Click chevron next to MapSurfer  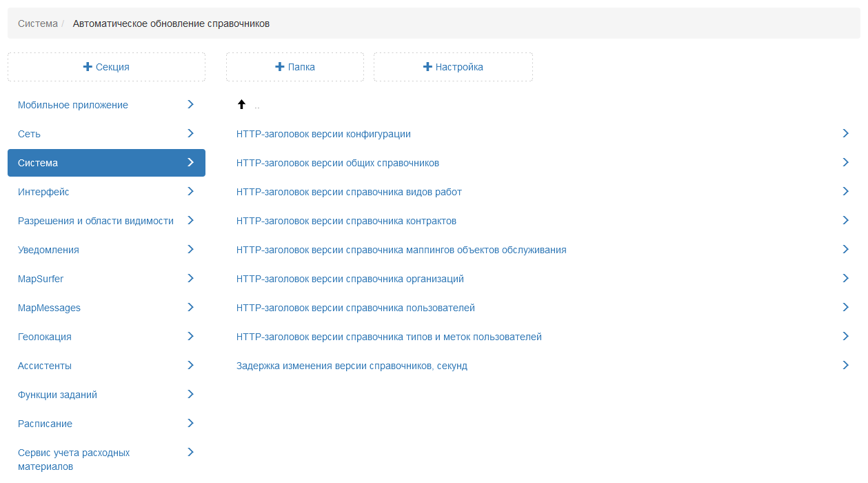pos(191,278)
